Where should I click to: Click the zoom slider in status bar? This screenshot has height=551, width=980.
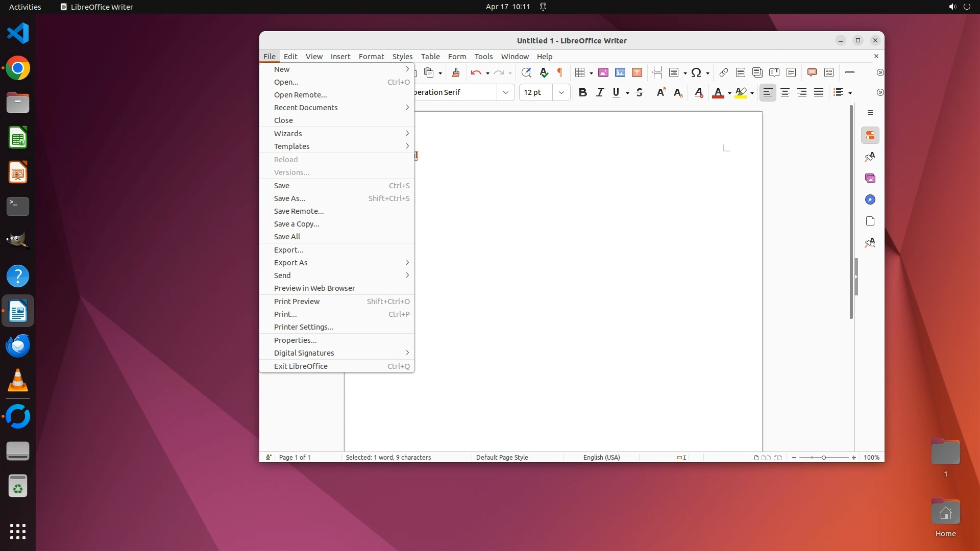823,458
